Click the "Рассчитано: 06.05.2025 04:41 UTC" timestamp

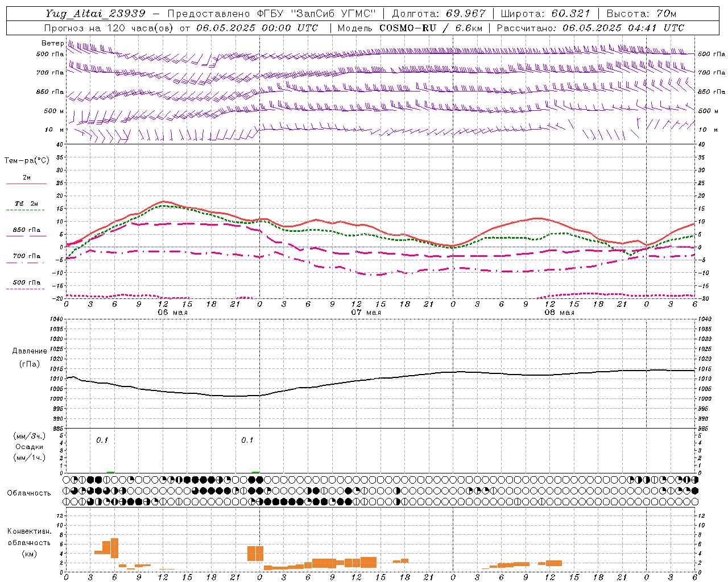point(590,28)
